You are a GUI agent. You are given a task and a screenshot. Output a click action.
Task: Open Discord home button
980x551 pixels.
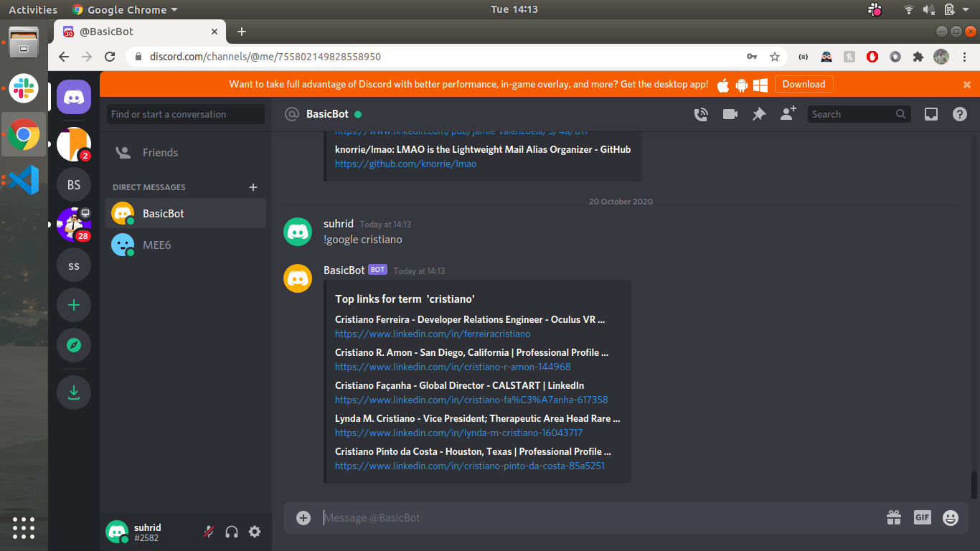tap(74, 97)
